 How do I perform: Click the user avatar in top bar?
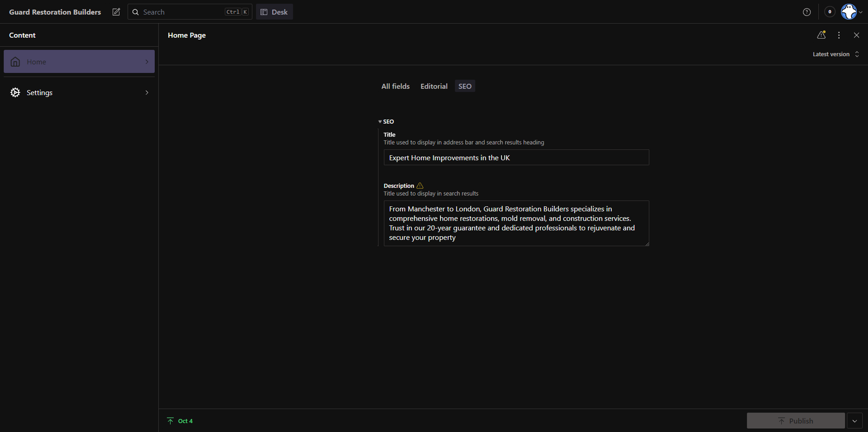(x=849, y=12)
